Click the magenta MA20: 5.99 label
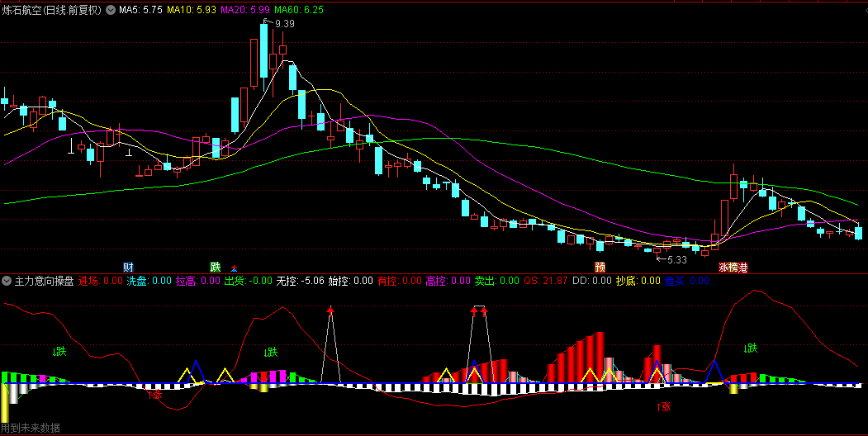 (245, 9)
